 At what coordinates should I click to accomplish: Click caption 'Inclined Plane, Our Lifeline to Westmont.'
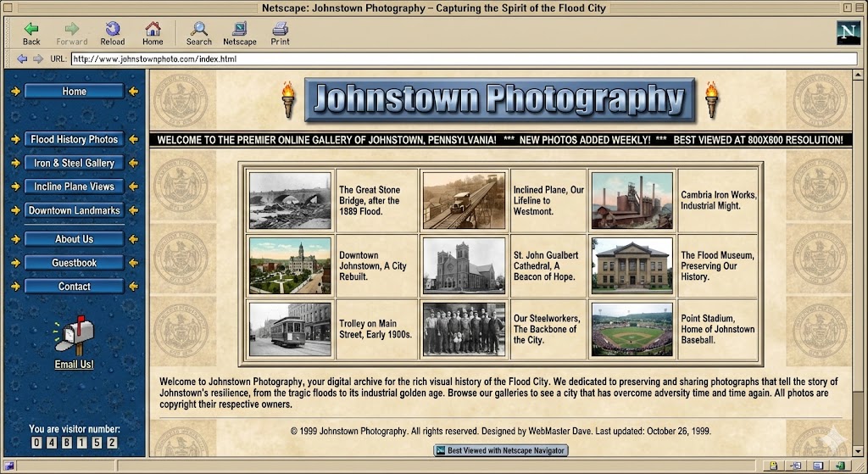[x=548, y=200]
